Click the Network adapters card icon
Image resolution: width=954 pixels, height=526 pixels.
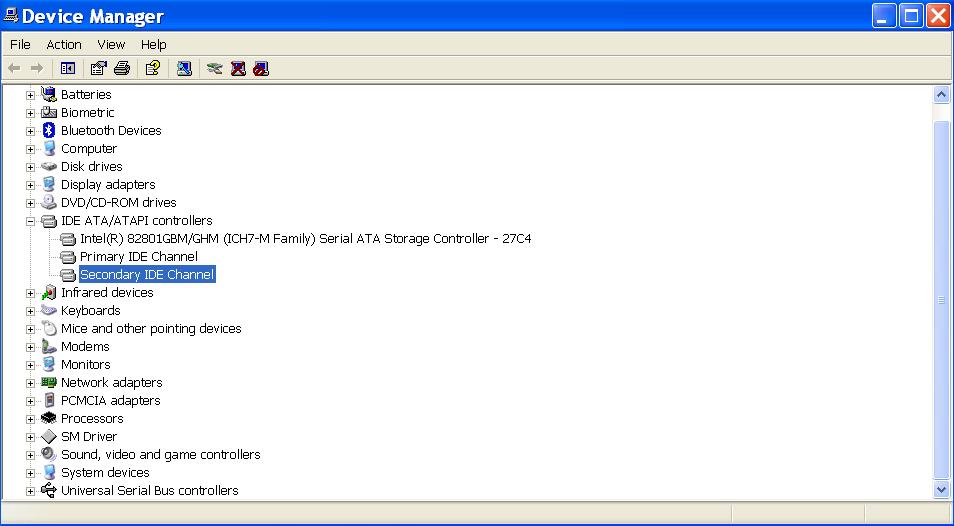[x=49, y=382]
